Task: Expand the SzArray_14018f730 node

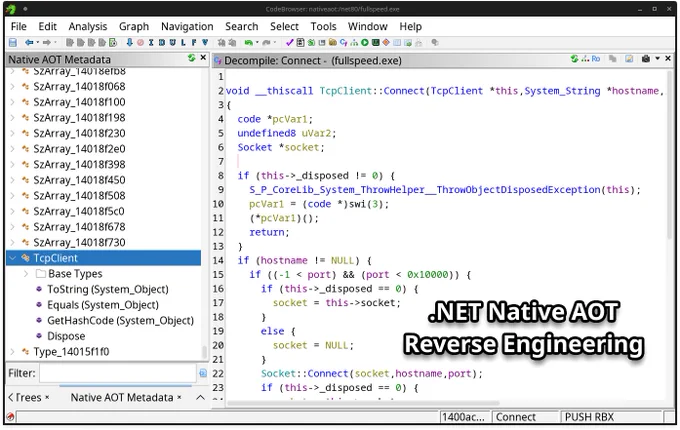Action: pyautogui.click(x=13, y=243)
